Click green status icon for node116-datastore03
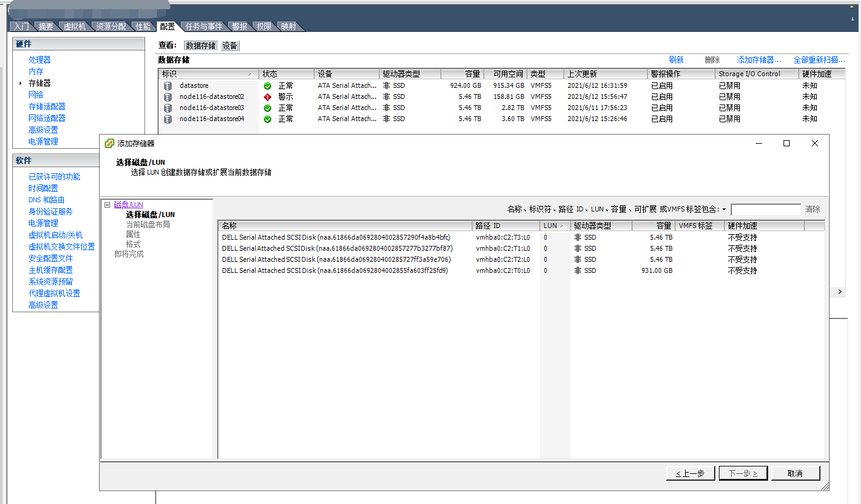Screen dimensions: 861x504 tap(268, 108)
